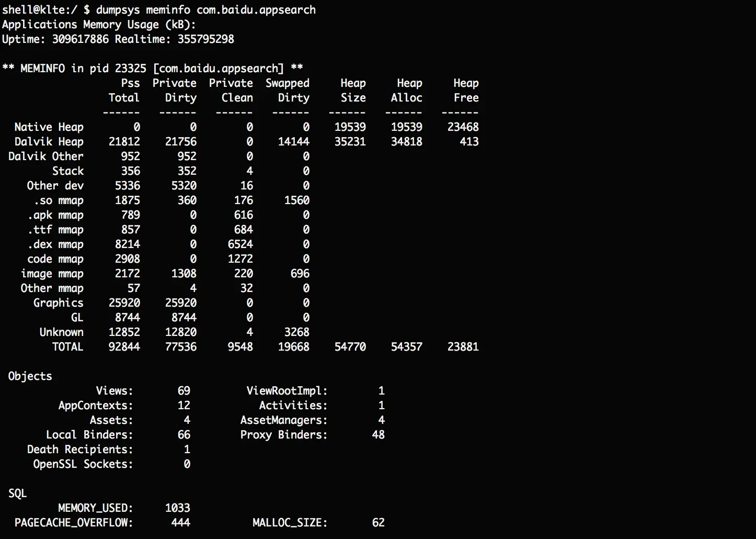Click the 'Dalvik Other' row label
756x539 pixels.
point(46,156)
